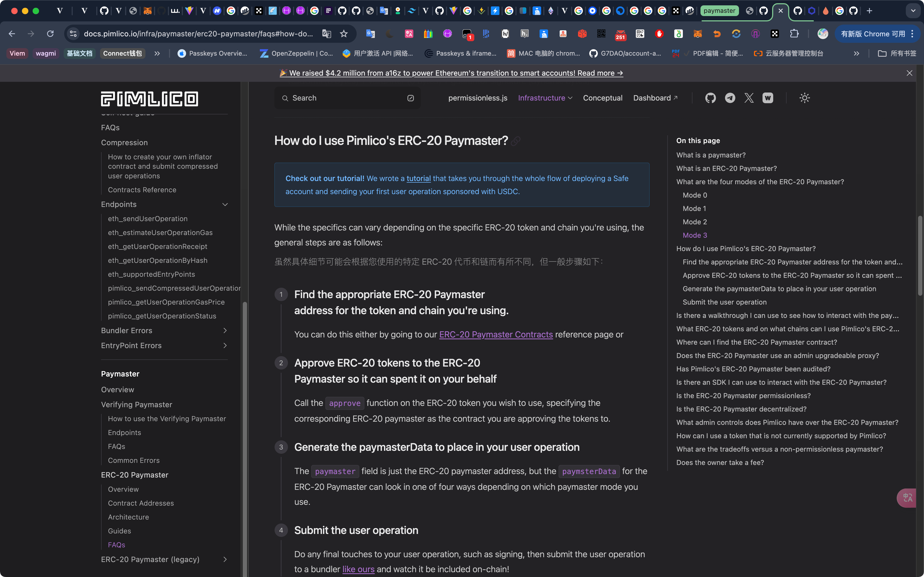924x577 pixels.
Task: Open the All Bookmarks folder (所有书签)
Action: point(896,53)
